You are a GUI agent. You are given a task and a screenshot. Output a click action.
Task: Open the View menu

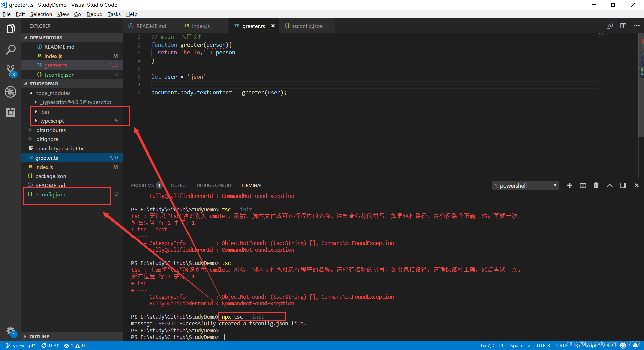(63, 14)
